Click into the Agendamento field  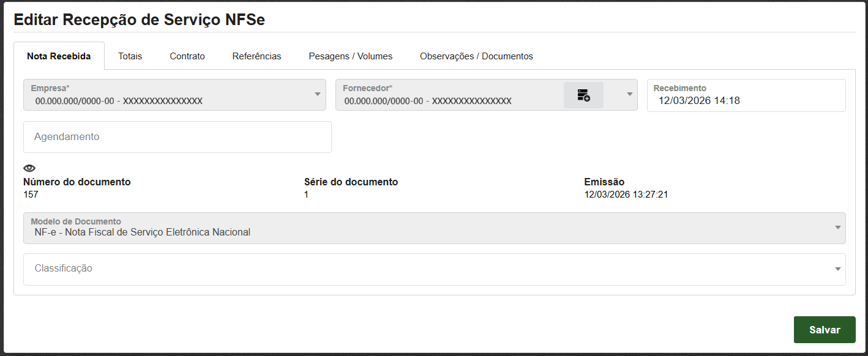[x=177, y=137]
